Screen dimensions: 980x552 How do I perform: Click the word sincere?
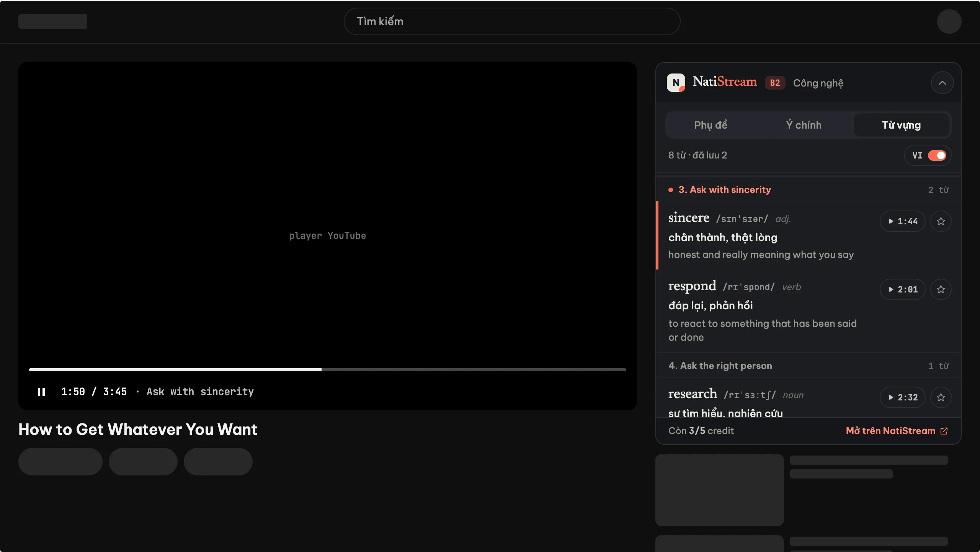(x=689, y=218)
